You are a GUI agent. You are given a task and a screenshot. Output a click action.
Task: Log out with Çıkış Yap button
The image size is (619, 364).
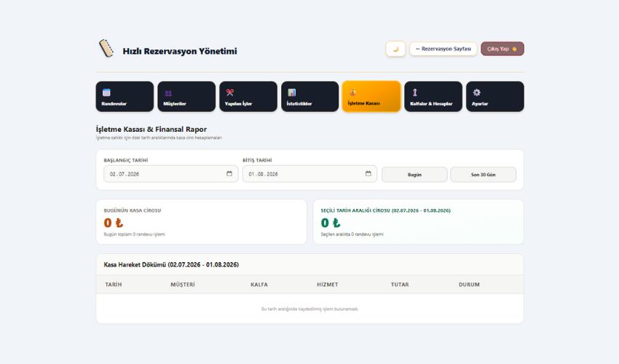502,49
